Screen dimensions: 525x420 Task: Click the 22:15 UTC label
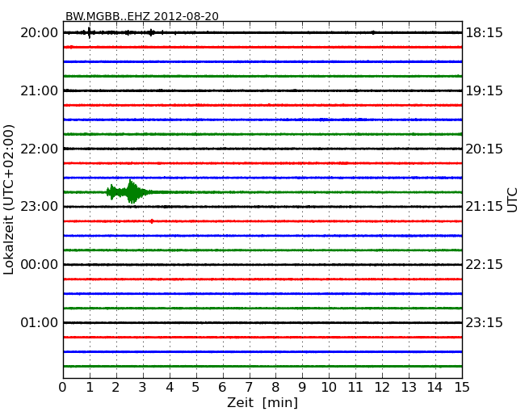coord(484,265)
